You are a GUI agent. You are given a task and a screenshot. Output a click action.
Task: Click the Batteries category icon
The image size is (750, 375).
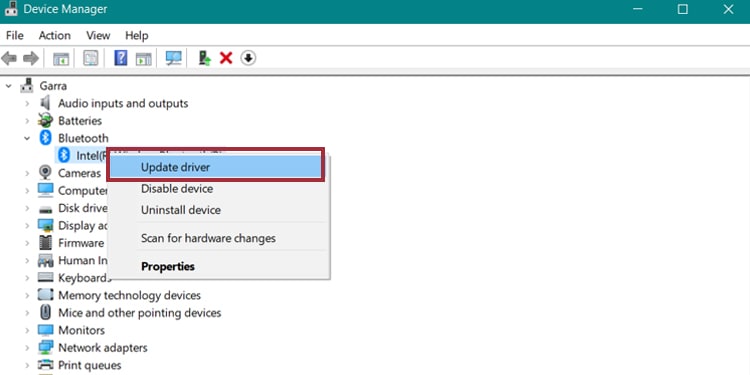pos(45,121)
